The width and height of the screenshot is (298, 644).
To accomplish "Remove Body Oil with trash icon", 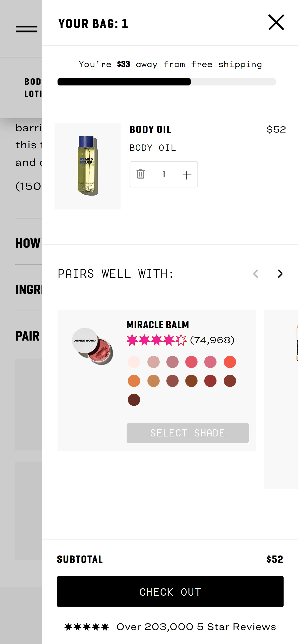I will click(141, 174).
